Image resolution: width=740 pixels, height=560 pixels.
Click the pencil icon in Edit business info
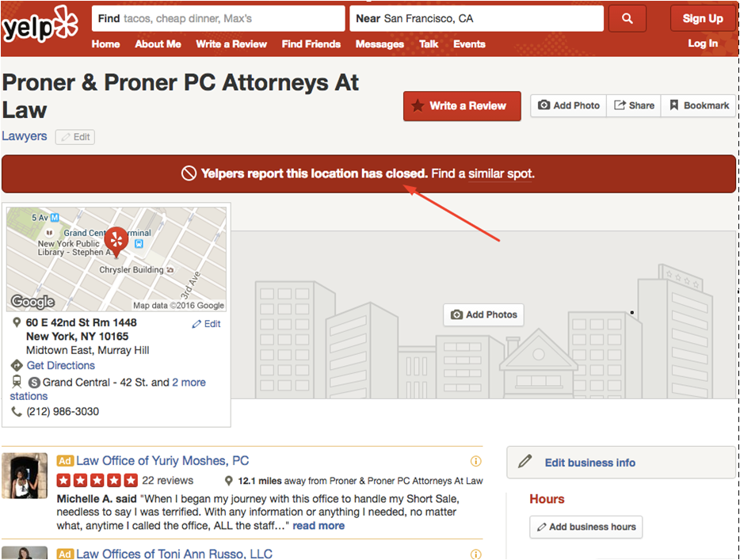[524, 462]
